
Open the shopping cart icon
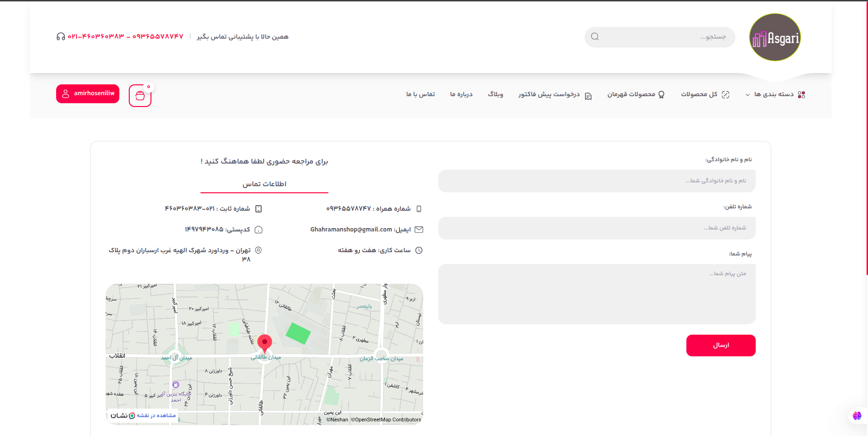click(140, 96)
